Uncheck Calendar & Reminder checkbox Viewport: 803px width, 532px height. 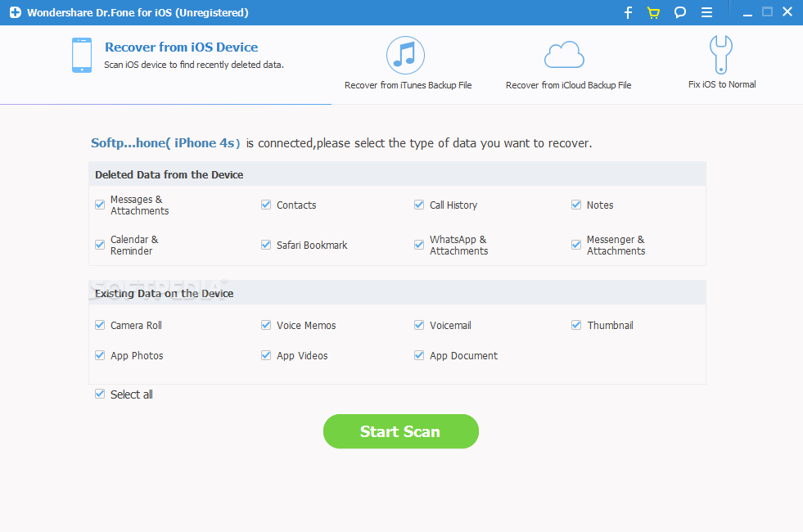click(x=100, y=245)
